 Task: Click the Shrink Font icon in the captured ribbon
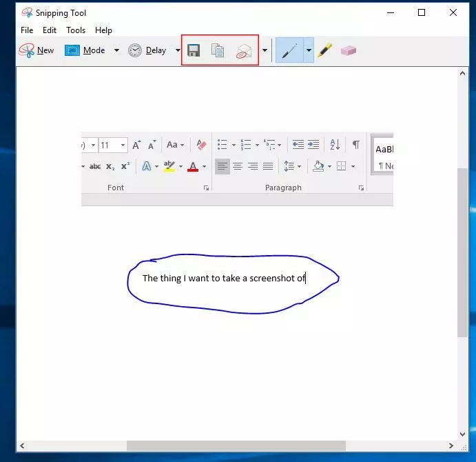pos(152,145)
